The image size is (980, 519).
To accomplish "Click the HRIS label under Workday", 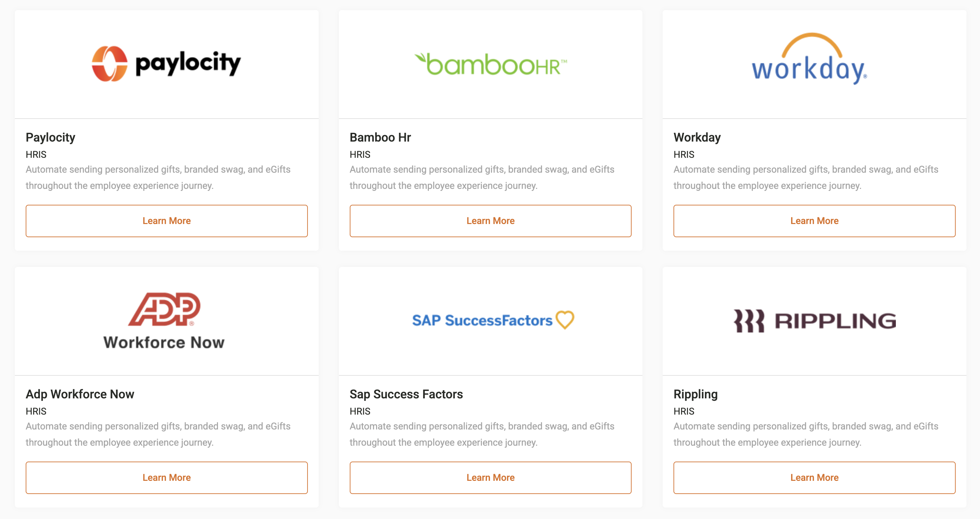I will pos(684,154).
